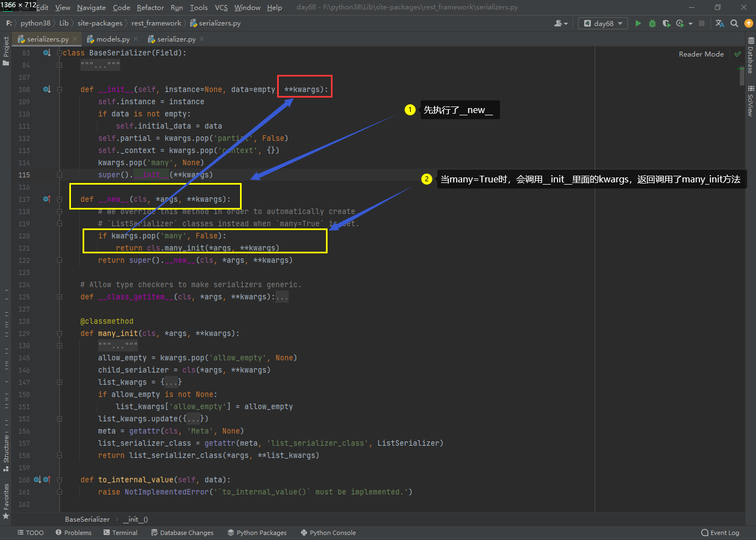This screenshot has width=756, height=540.
Task: Close the models.py tab
Action: (x=136, y=39)
